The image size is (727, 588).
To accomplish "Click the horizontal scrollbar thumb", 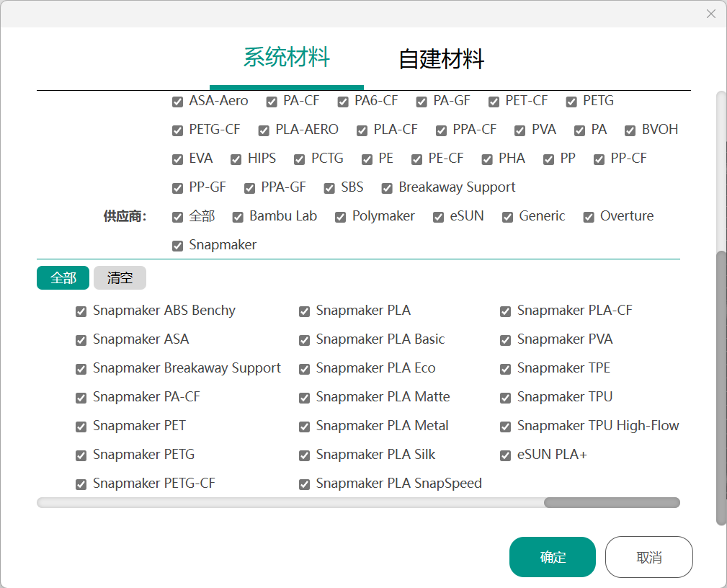I will [x=611, y=502].
